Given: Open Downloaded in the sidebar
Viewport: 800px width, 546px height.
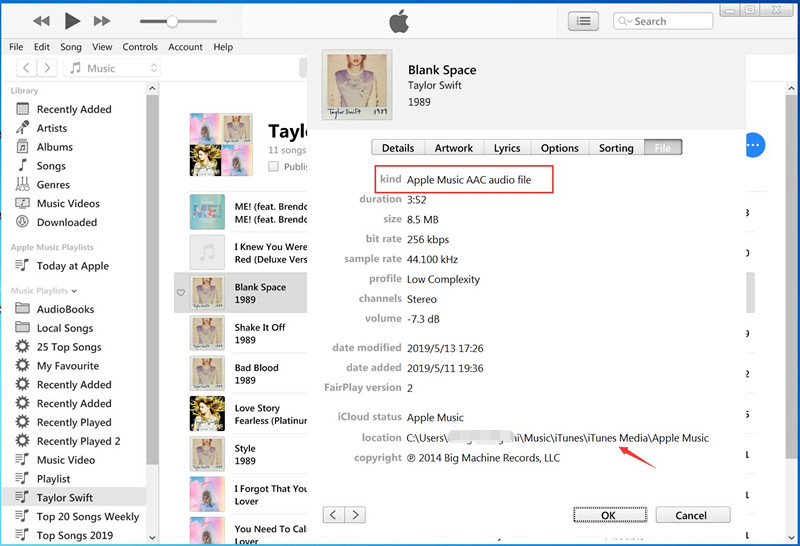Looking at the screenshot, I should (x=66, y=222).
